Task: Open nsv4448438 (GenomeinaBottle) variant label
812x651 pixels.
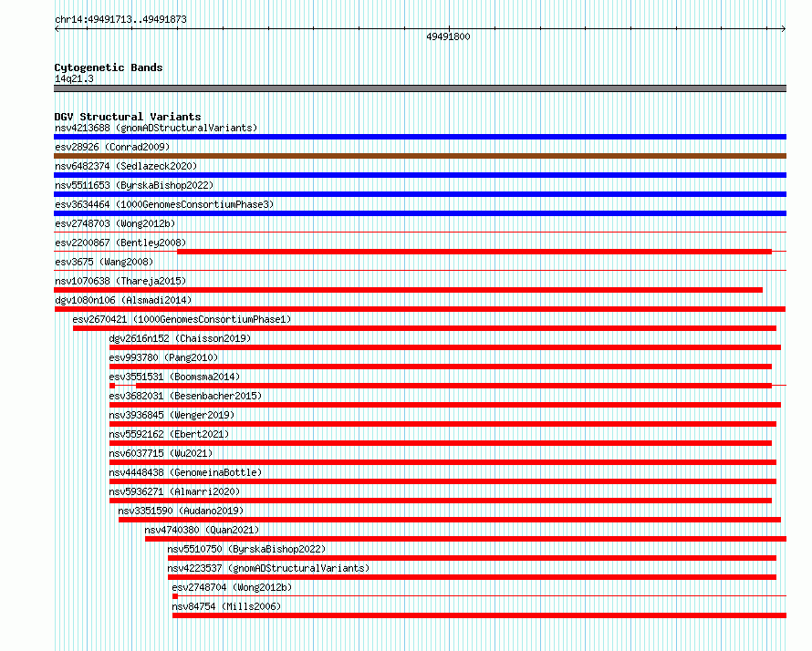Action: click(x=185, y=472)
